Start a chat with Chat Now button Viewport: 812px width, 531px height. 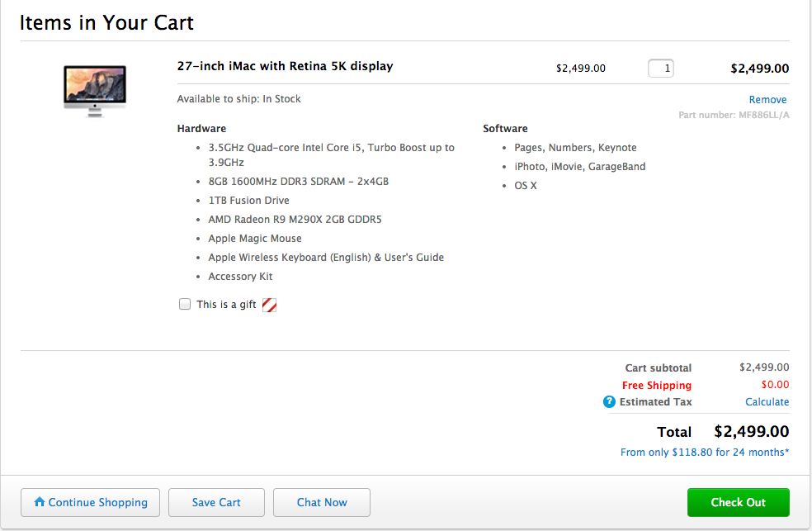point(322,502)
